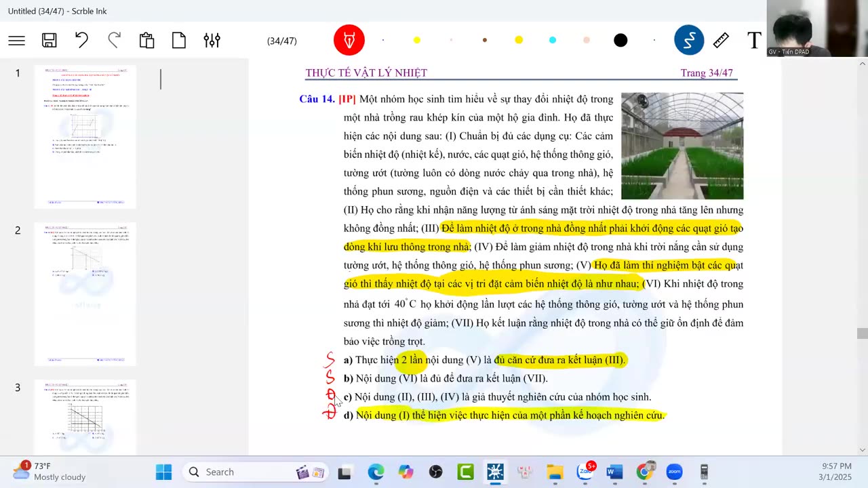Click the Scrble Ink taskbar icon
The height and width of the screenshot is (488, 868).
pos(495,472)
